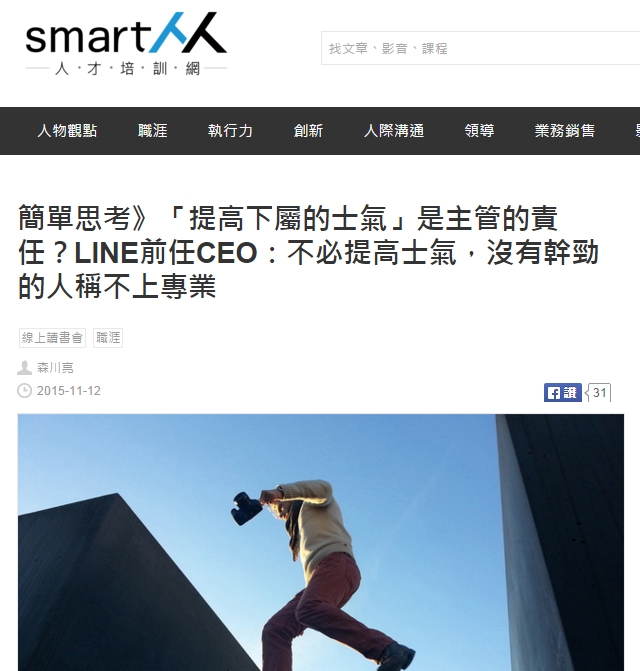Click the publish date 2015-11-12
This screenshot has height=671, width=640.
click(69, 391)
